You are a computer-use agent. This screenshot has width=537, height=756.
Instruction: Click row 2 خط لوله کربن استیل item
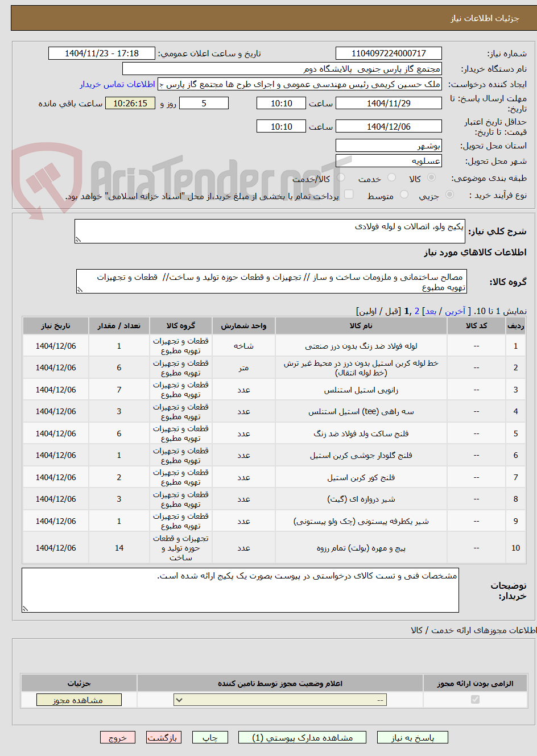point(361,367)
